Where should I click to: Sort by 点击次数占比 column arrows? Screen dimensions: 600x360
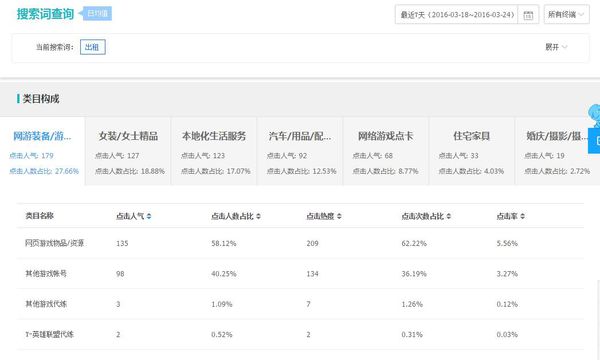(x=448, y=216)
